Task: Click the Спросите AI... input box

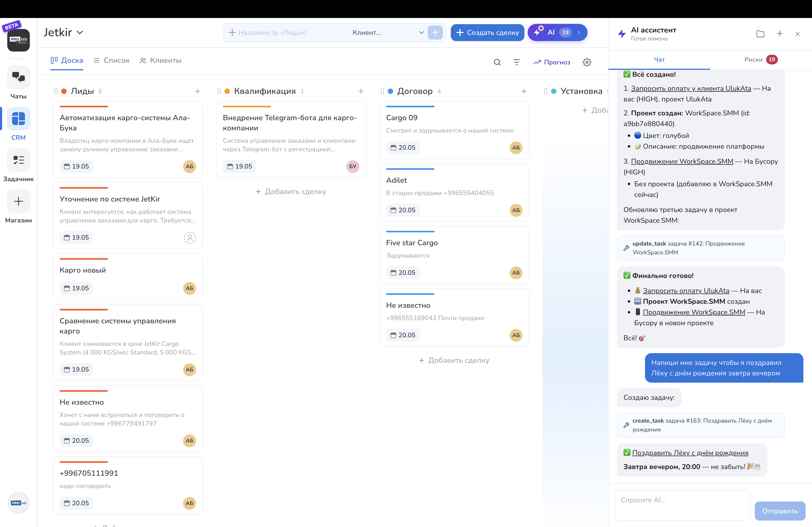Action: pyautogui.click(x=682, y=505)
